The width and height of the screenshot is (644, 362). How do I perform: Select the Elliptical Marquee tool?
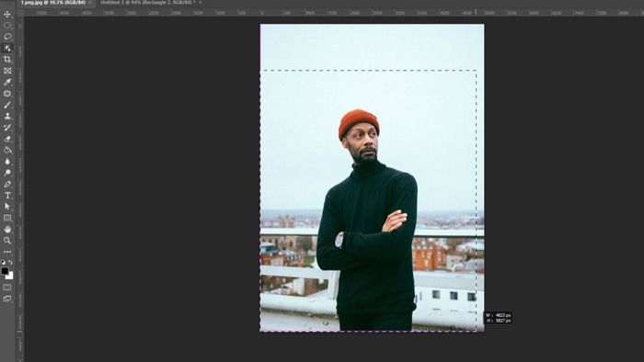click(7, 26)
